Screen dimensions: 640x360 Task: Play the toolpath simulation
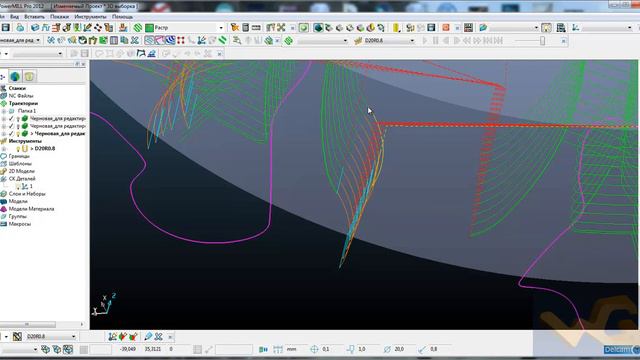point(425,40)
